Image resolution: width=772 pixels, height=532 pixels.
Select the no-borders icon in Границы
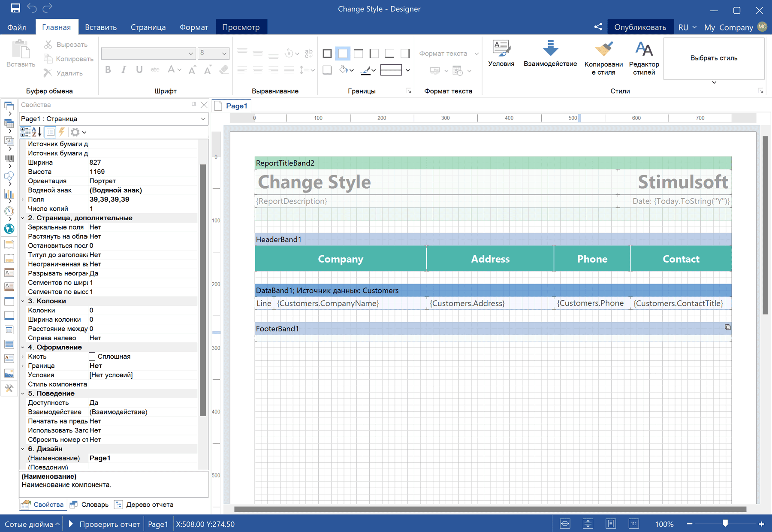coord(343,54)
